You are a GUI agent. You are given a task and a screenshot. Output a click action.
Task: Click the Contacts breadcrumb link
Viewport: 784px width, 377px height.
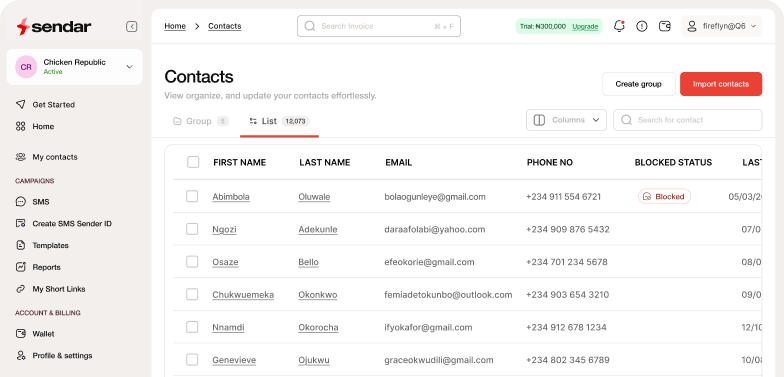click(224, 26)
